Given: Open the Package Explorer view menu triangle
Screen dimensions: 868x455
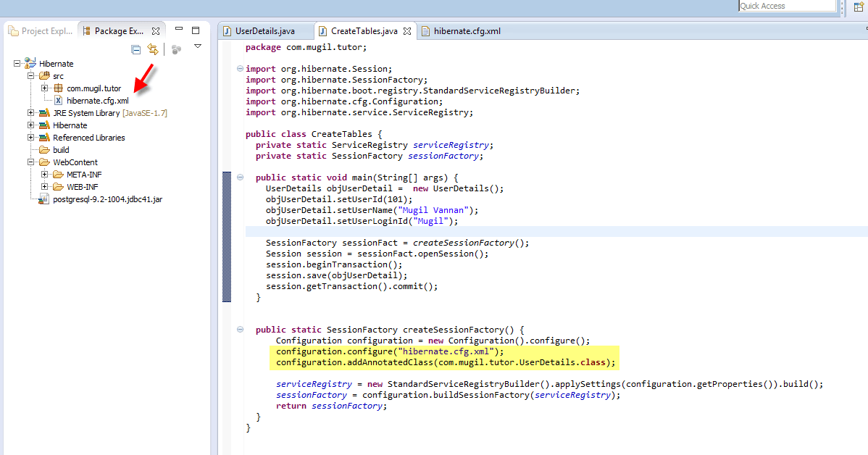Looking at the screenshot, I should (198, 45).
